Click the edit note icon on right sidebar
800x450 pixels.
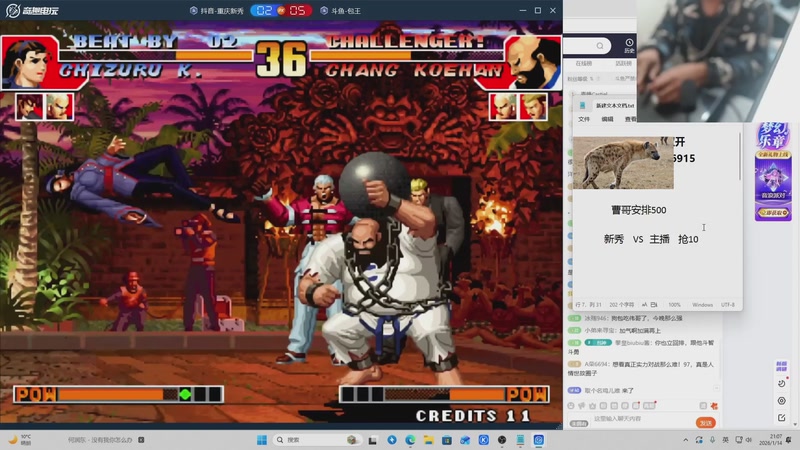(781, 418)
